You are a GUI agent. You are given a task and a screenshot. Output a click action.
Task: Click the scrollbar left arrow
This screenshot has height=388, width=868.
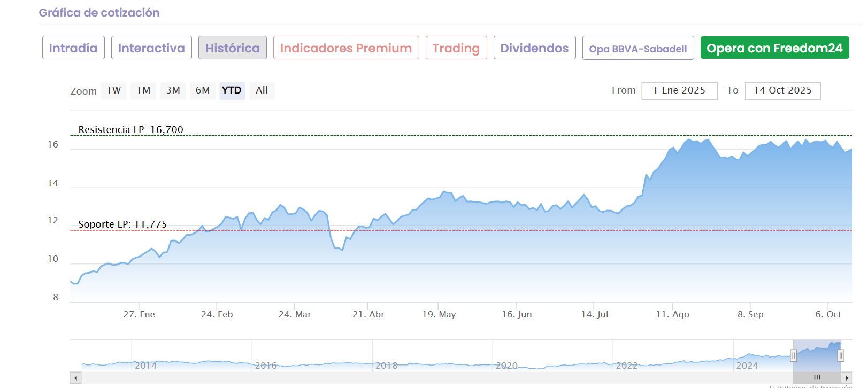(x=76, y=378)
